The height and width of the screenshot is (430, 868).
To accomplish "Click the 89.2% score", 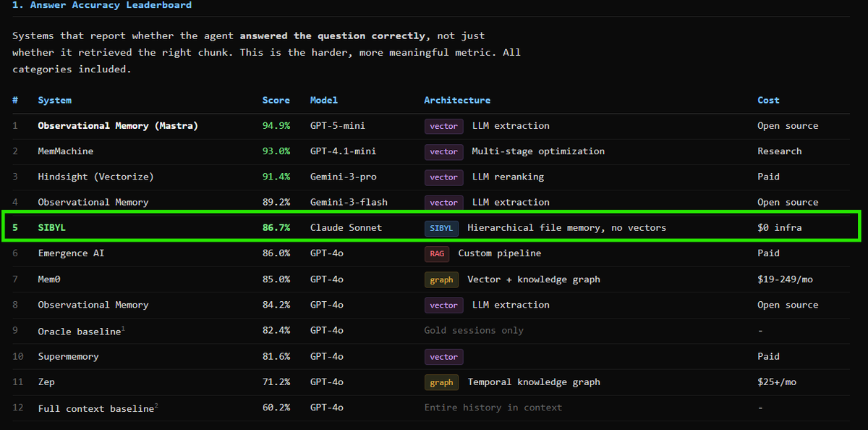I will coord(276,202).
